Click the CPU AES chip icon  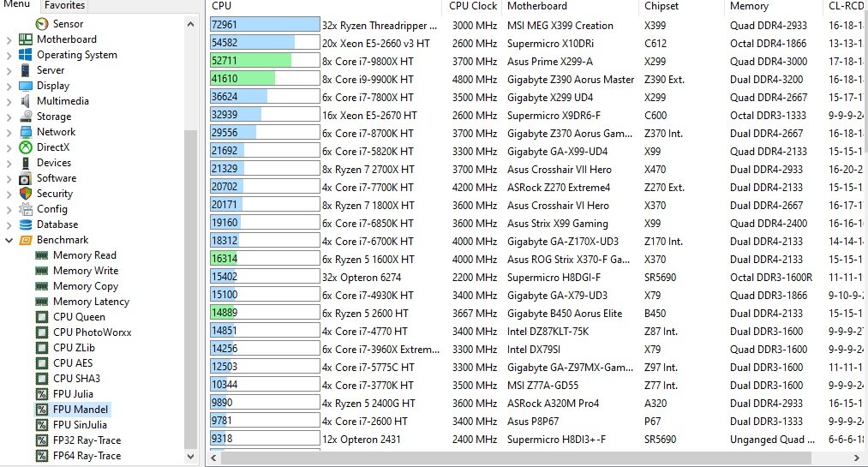(x=41, y=363)
